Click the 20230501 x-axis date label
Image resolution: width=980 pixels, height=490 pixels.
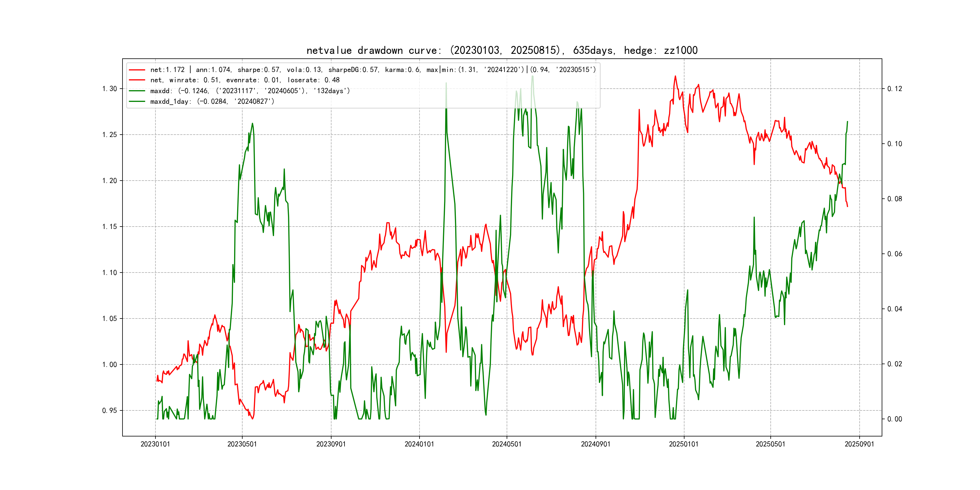tap(242, 444)
